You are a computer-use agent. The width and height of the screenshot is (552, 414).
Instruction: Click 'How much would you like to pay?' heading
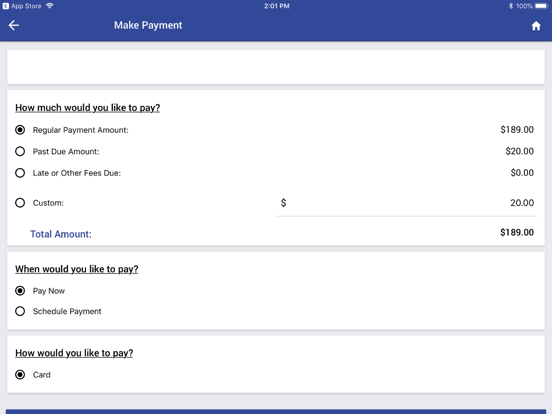tap(87, 108)
